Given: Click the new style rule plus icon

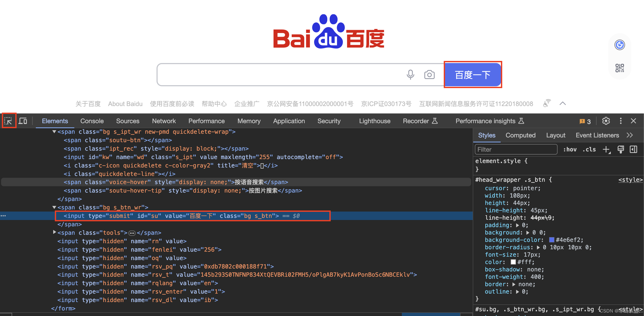Looking at the screenshot, I should (x=606, y=150).
